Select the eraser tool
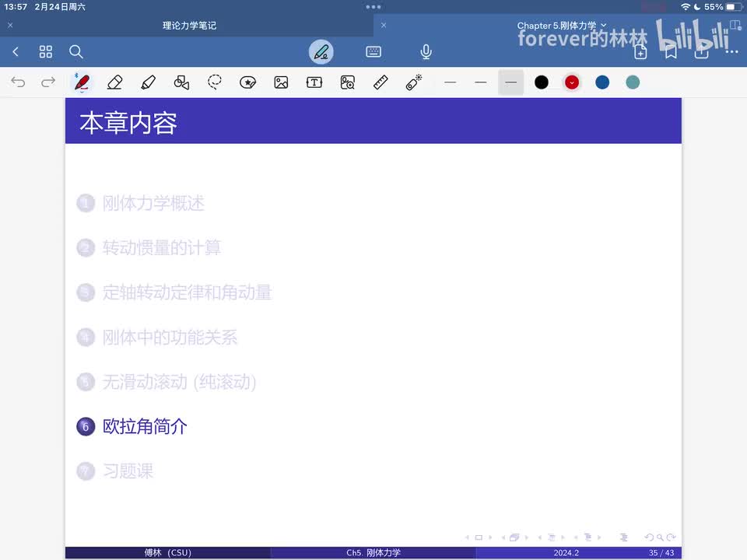The height and width of the screenshot is (560, 747). (x=115, y=82)
